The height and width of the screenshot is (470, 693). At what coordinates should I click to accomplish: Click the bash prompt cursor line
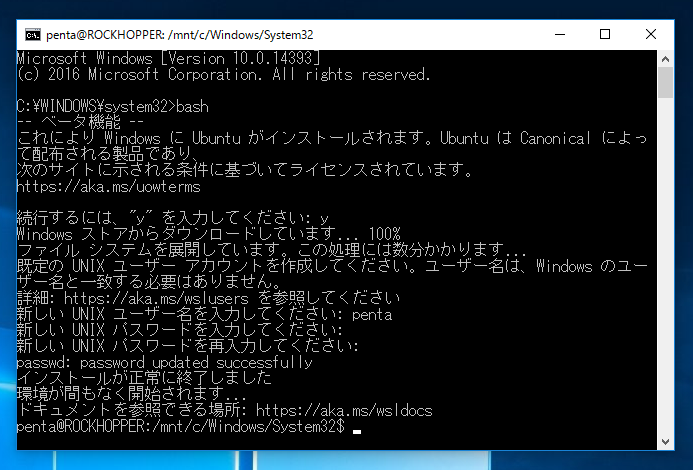[189, 427]
